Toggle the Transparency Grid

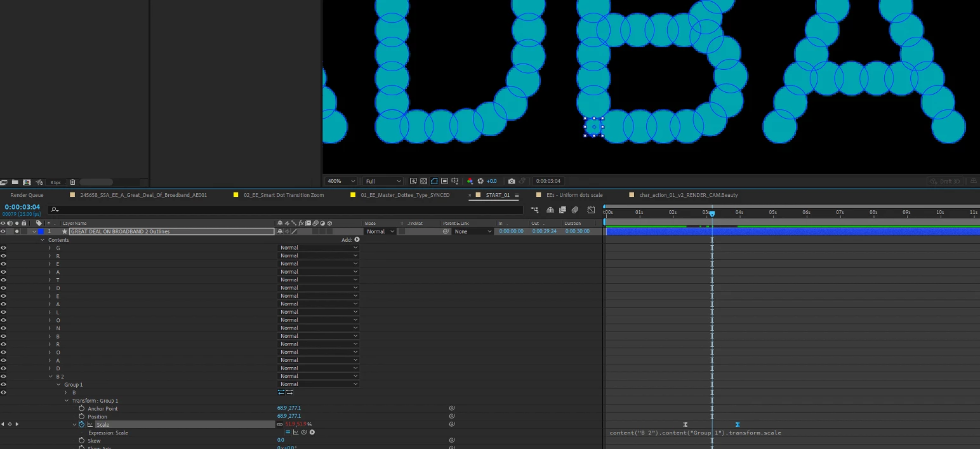pyautogui.click(x=424, y=181)
